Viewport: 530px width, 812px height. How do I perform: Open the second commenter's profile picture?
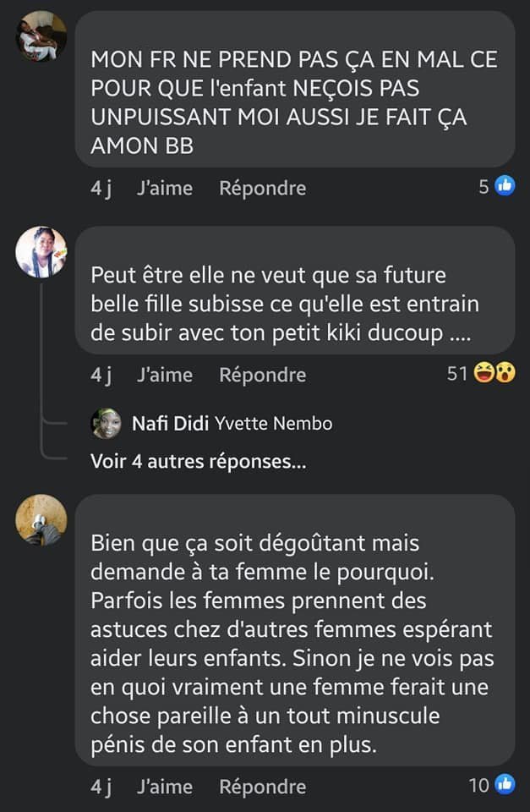click(41, 251)
